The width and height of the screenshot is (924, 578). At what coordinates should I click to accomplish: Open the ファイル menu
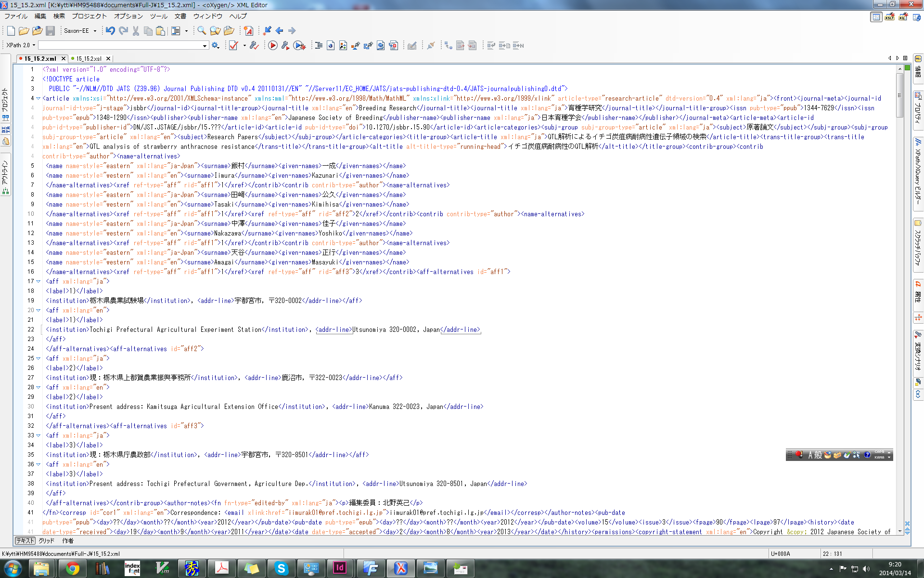pos(16,16)
